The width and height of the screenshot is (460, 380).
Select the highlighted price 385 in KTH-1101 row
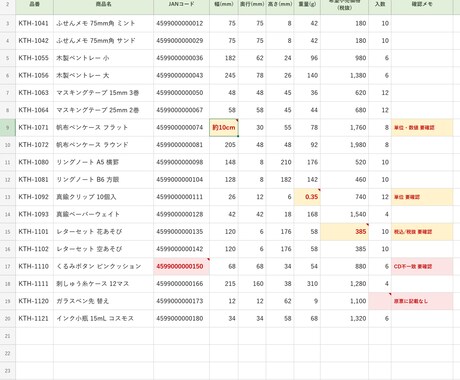click(345, 231)
